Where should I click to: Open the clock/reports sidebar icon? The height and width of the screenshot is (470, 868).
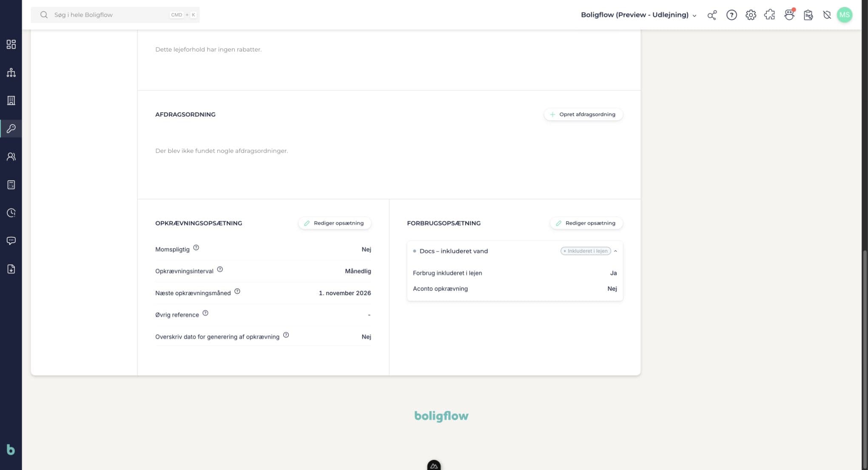pos(11,213)
